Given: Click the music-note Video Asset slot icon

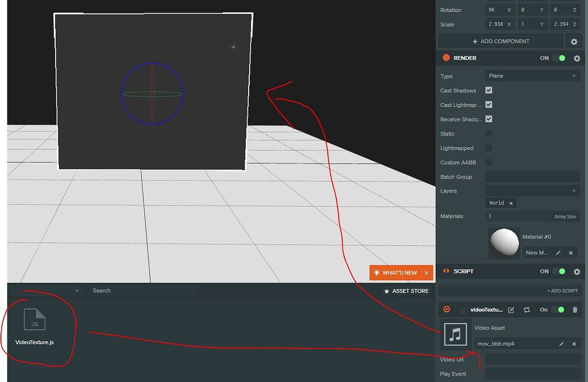Looking at the screenshot, I should (455, 335).
